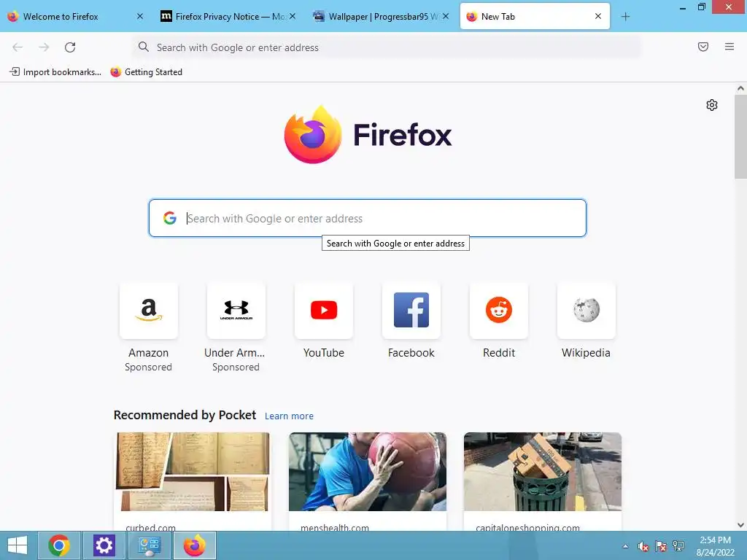Reload the current page

70,47
